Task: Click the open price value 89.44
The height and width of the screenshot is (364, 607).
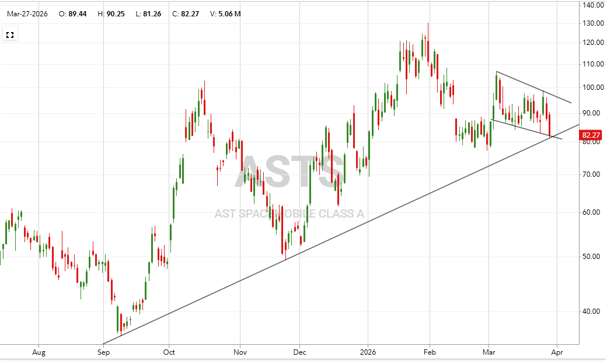Action: pos(78,14)
